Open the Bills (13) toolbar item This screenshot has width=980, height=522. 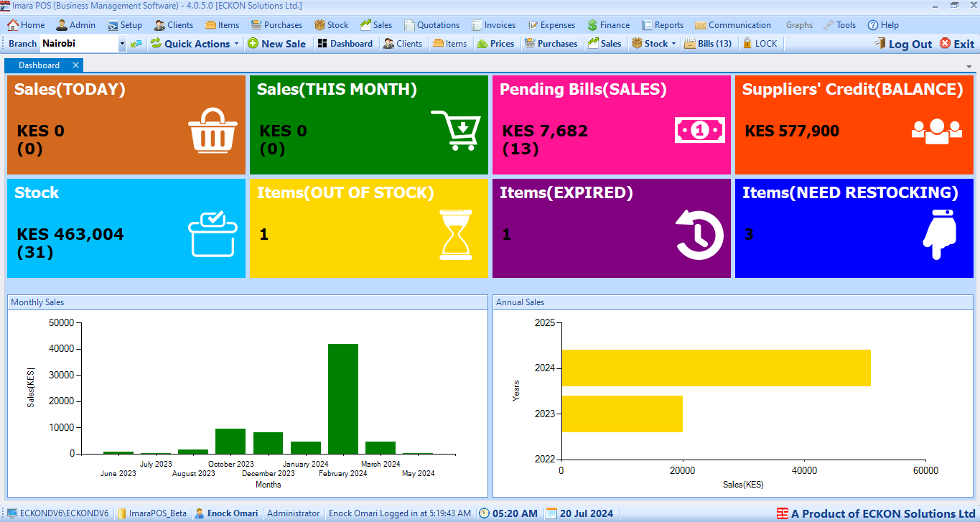(x=708, y=44)
